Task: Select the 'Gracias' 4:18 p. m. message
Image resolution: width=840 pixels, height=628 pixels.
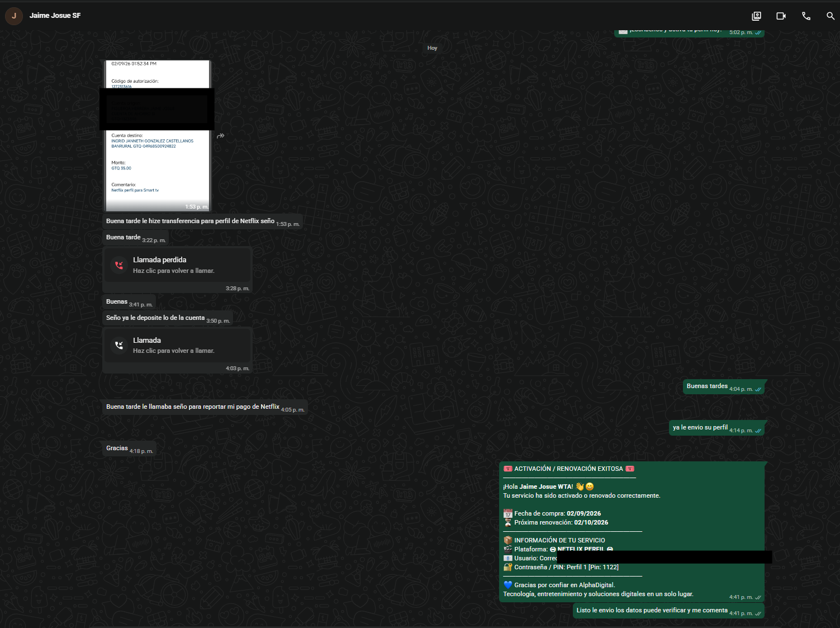Action: click(x=129, y=448)
